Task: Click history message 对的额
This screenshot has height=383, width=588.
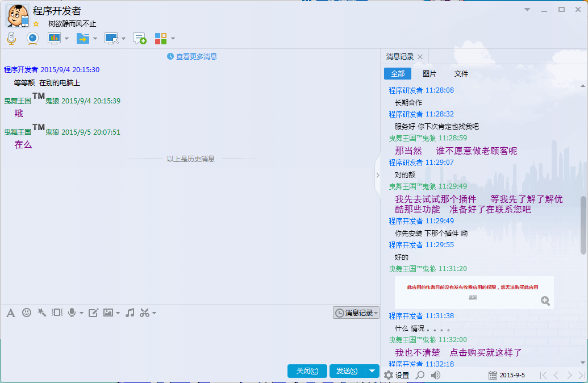Action: point(405,174)
